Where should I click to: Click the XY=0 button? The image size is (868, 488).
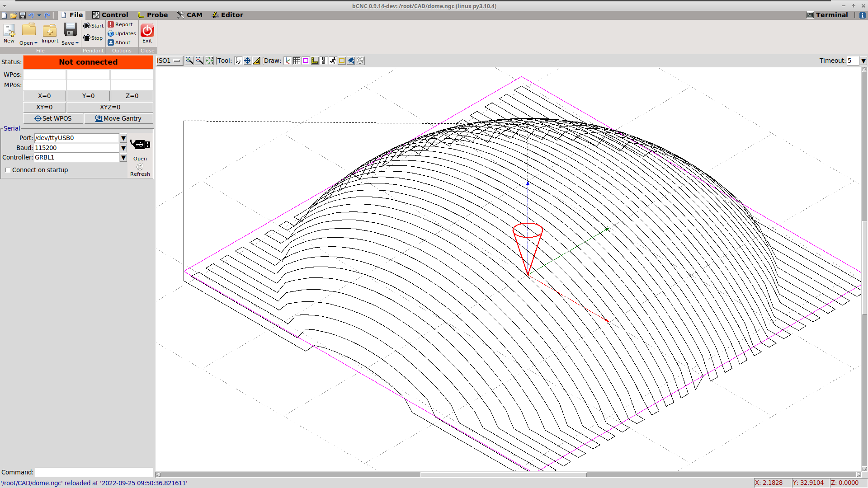pyautogui.click(x=44, y=107)
